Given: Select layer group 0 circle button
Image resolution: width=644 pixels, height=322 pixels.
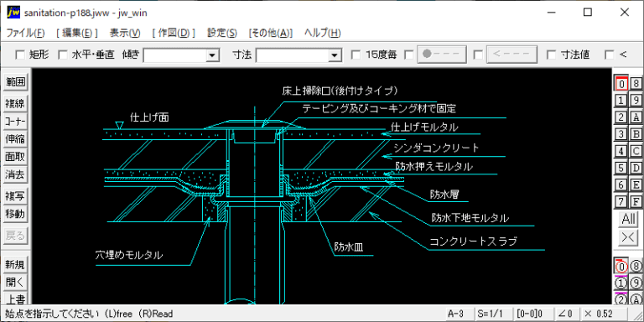Looking at the screenshot, I should tap(622, 266).
